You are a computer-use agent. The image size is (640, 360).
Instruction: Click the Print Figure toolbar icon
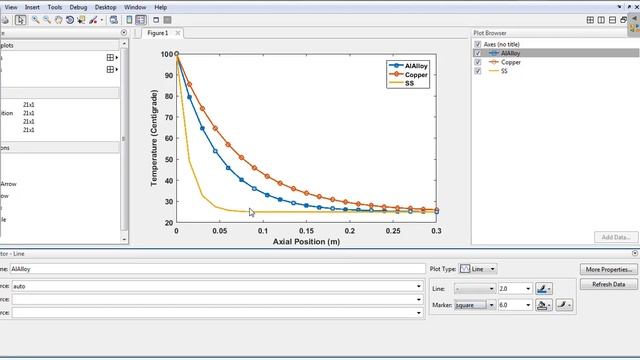(x=4, y=20)
